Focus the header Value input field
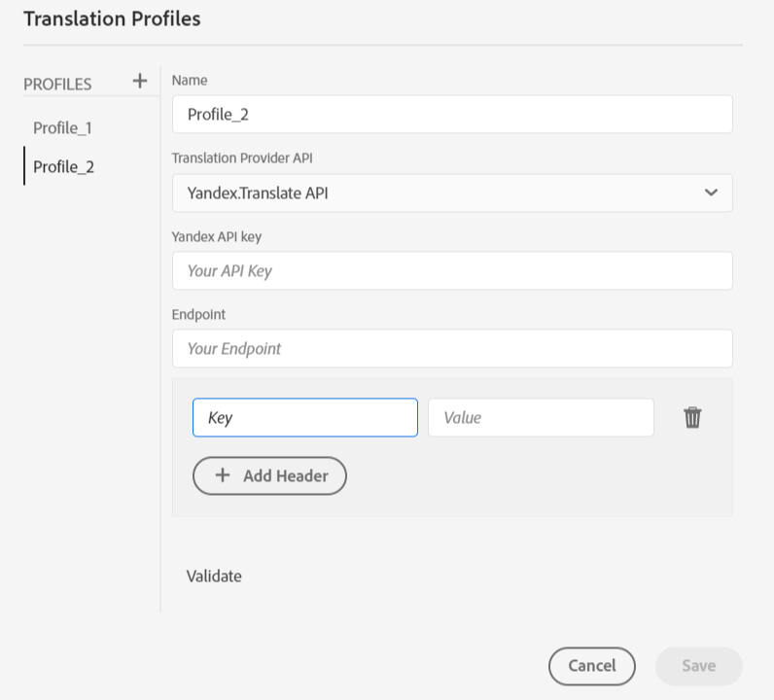The height and width of the screenshot is (700, 774). coord(541,418)
